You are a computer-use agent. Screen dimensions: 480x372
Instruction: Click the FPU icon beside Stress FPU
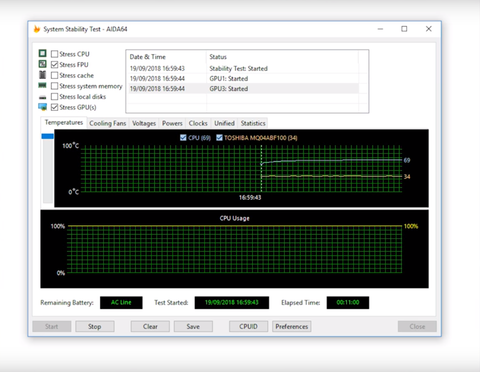pos(42,64)
